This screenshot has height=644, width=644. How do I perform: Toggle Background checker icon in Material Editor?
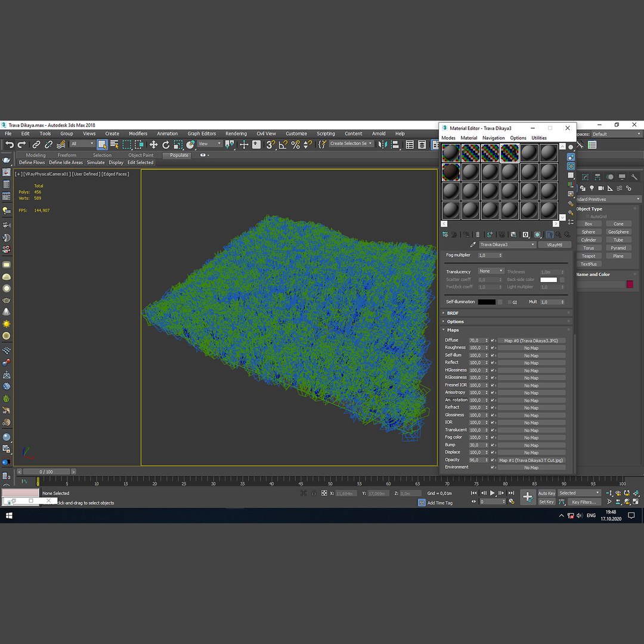pyautogui.click(x=571, y=166)
